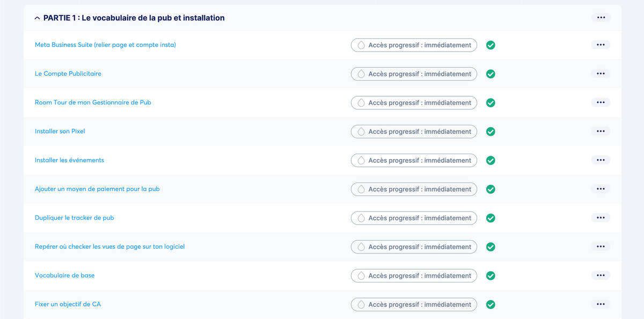Open options menu for Fixer un objectif de CA
Viewport: 644px width, 319px height.
[x=601, y=305]
